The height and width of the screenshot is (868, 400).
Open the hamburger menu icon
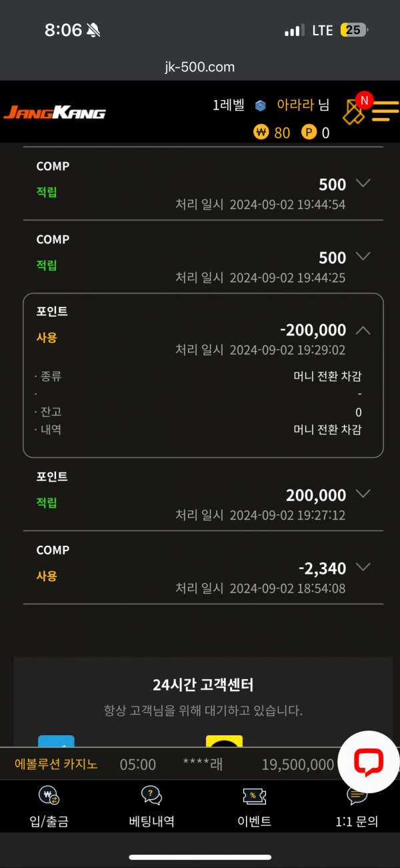(385, 111)
